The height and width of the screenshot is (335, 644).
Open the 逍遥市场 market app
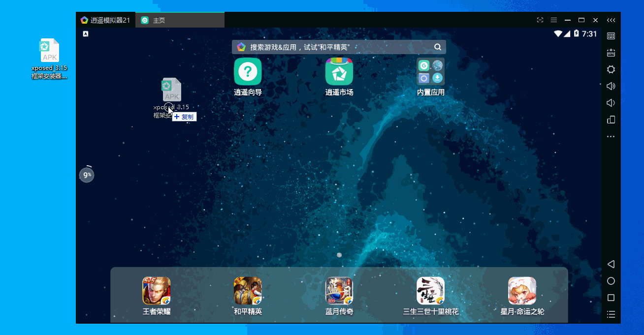pyautogui.click(x=339, y=77)
